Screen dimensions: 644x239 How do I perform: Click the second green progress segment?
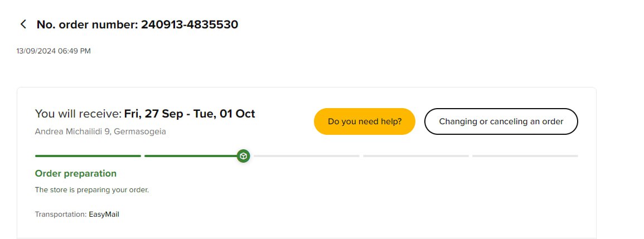pyautogui.click(x=190, y=156)
